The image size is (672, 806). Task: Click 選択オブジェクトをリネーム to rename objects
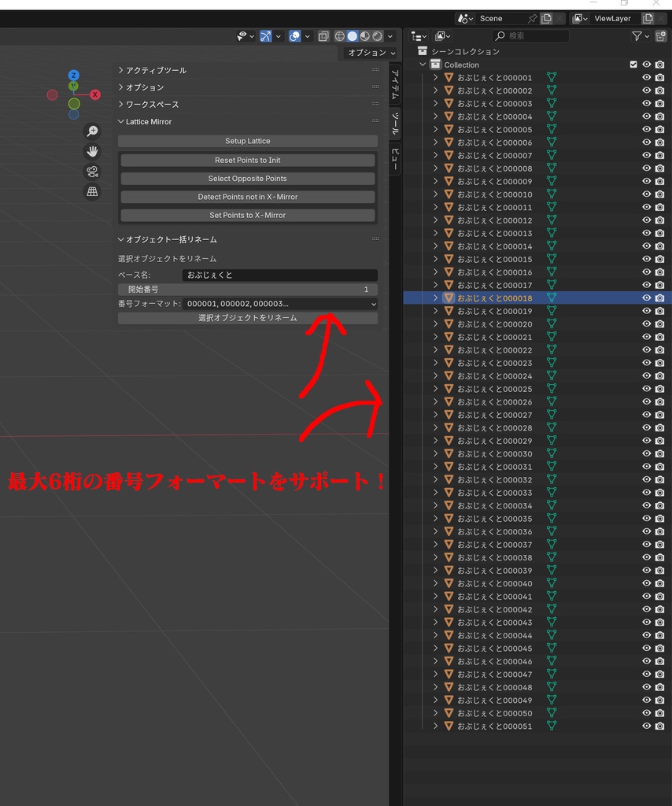[247, 318]
